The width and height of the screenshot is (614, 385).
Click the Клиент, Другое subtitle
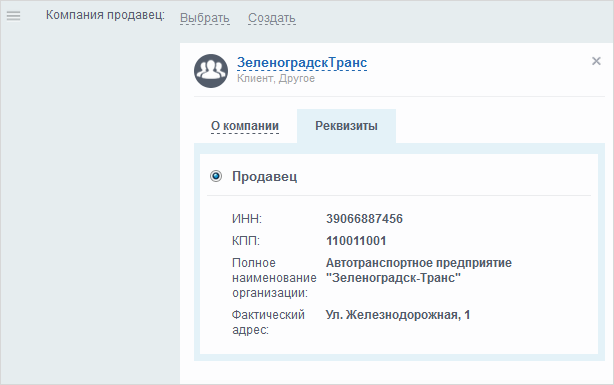click(x=276, y=78)
